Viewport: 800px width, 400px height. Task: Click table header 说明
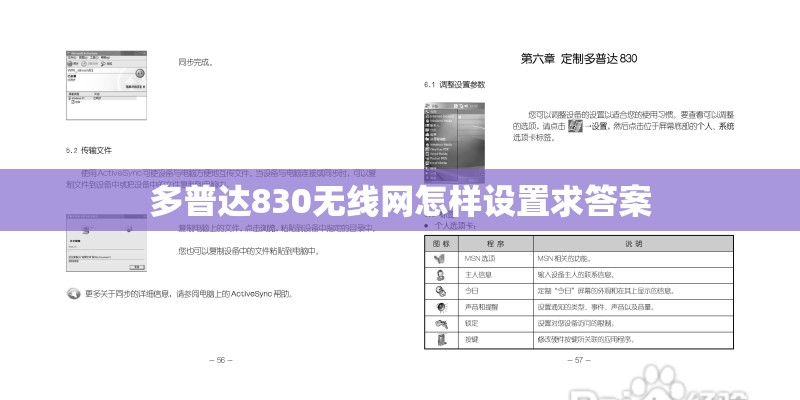[x=633, y=243]
